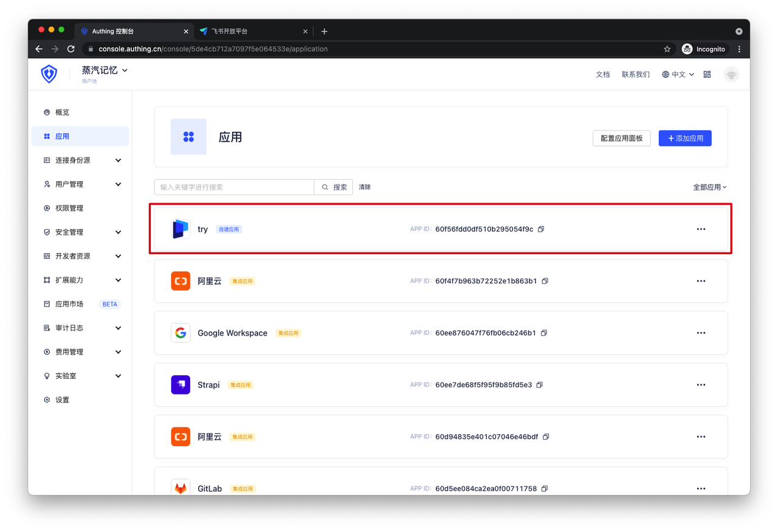Viewport: 778px width, 532px height.
Task: Click the 自建应用 tag on try
Action: (x=229, y=229)
